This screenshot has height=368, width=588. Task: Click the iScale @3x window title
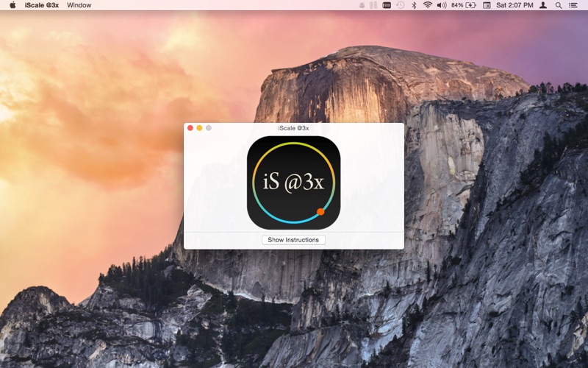click(x=293, y=128)
